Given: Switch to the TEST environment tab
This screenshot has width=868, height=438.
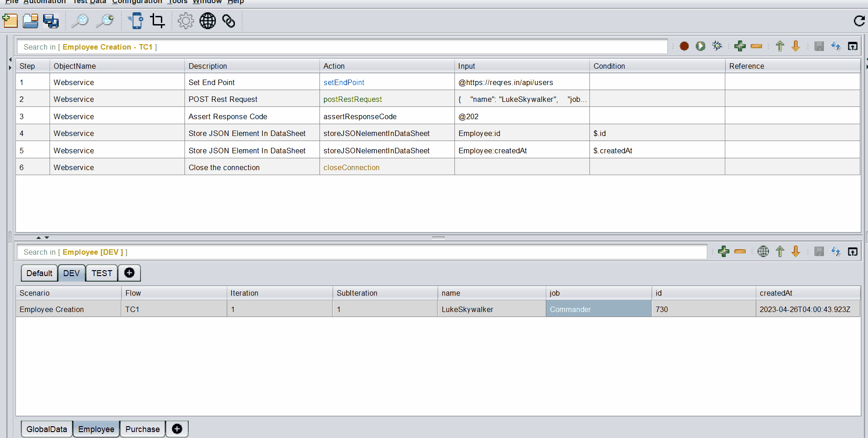Looking at the screenshot, I should click(x=102, y=273).
